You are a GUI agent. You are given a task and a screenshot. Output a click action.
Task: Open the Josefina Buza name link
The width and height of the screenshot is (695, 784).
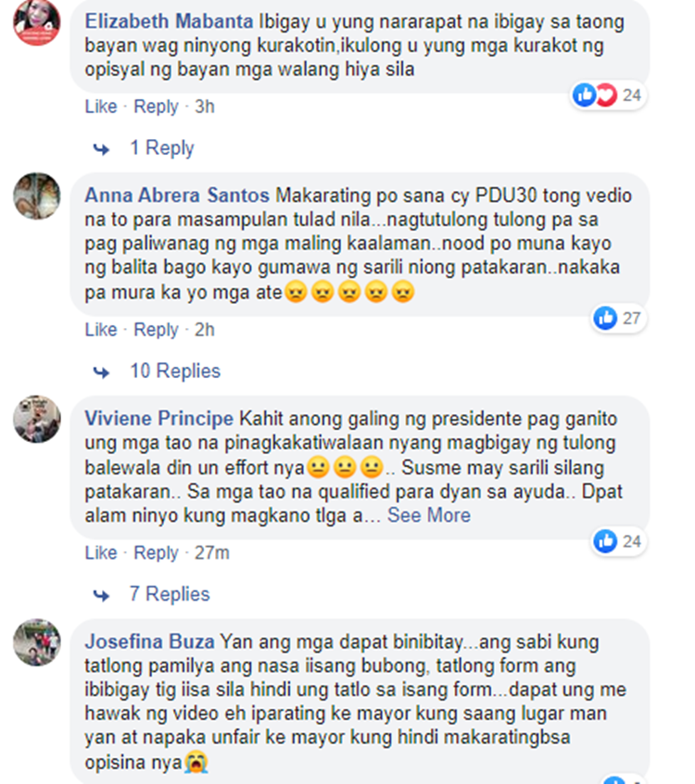(149, 641)
